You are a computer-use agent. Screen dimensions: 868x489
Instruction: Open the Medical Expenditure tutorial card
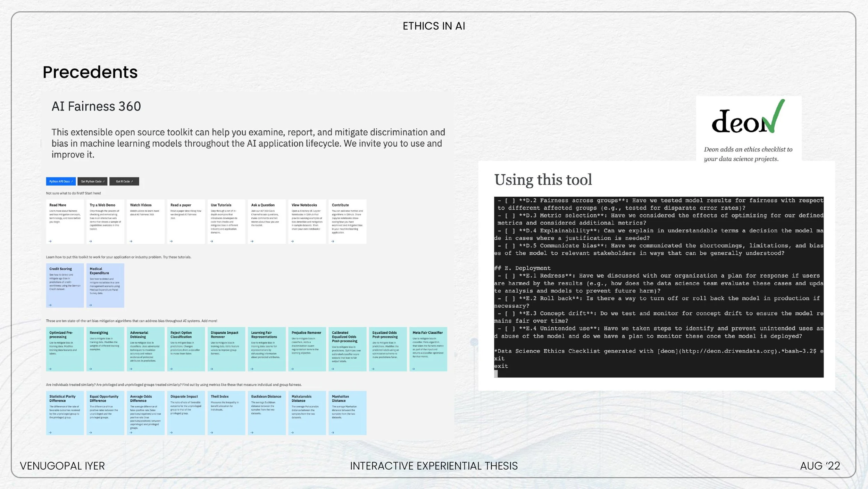[x=105, y=285]
